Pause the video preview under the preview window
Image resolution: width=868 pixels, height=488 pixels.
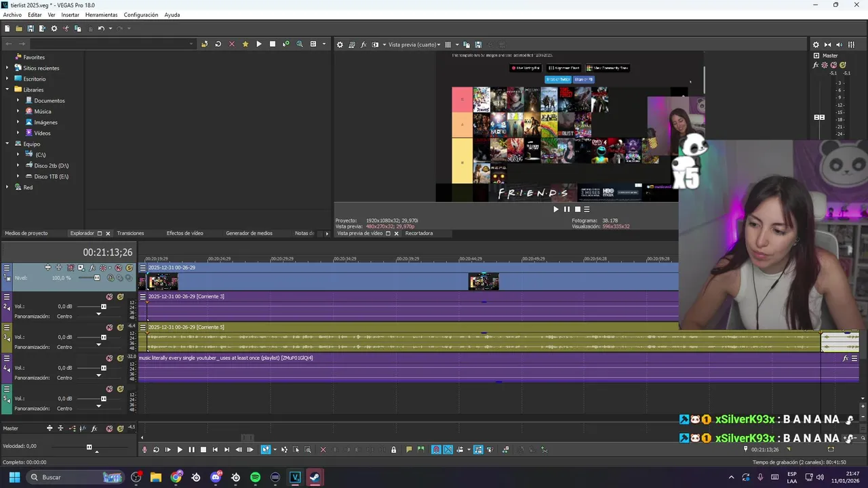tap(567, 209)
